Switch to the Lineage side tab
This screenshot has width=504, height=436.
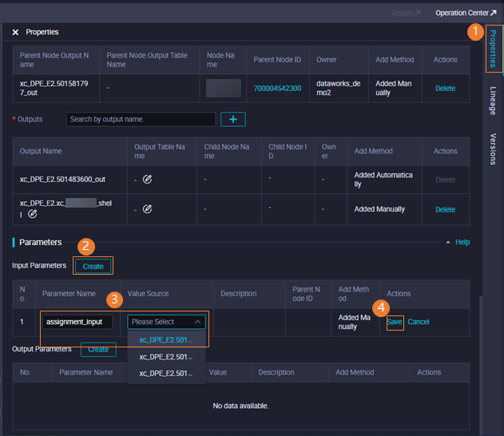tap(493, 101)
